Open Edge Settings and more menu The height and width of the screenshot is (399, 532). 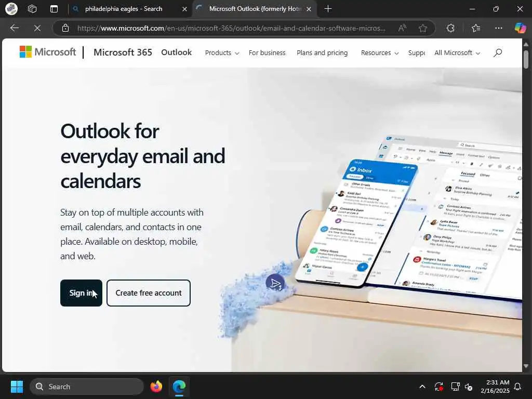[498, 28]
